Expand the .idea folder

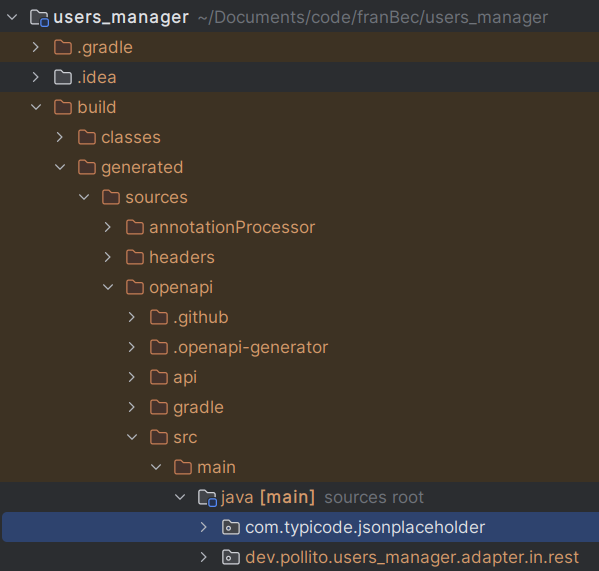[x=36, y=77]
